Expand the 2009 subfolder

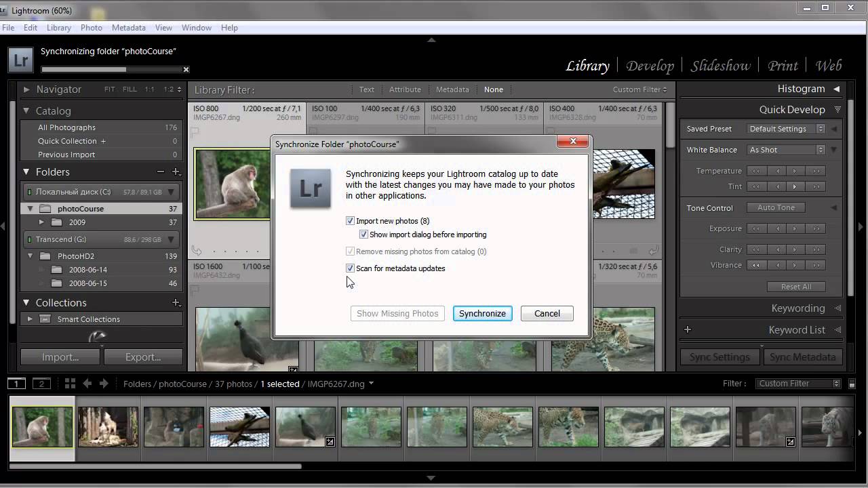41,222
